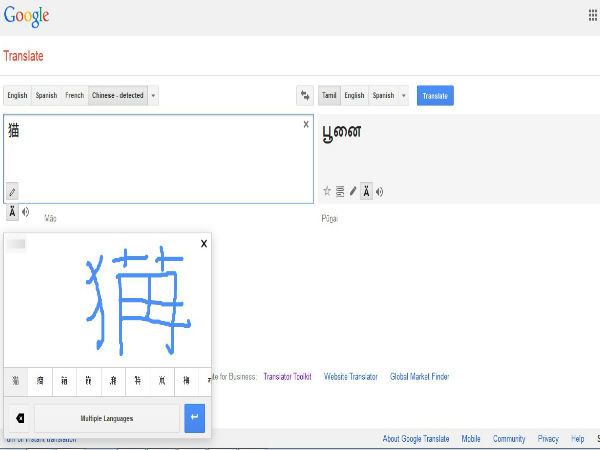The image size is (600, 450).
Task: Open the Google apps grid
Action: (x=593, y=17)
